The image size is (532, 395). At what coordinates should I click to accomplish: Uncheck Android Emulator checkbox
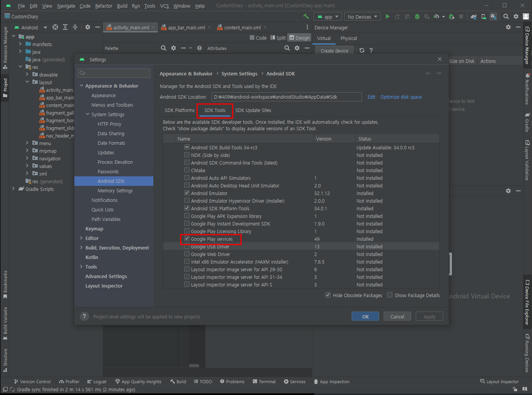(x=187, y=193)
